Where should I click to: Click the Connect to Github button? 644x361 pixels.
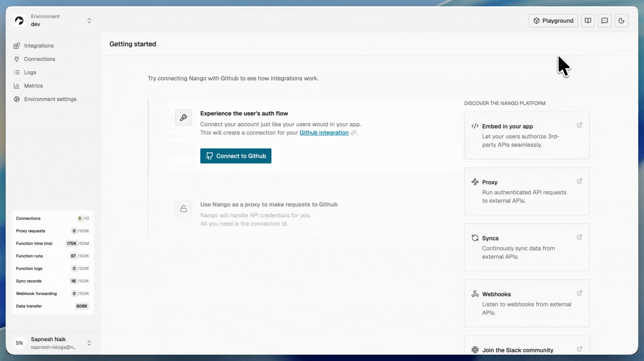pyautogui.click(x=236, y=156)
